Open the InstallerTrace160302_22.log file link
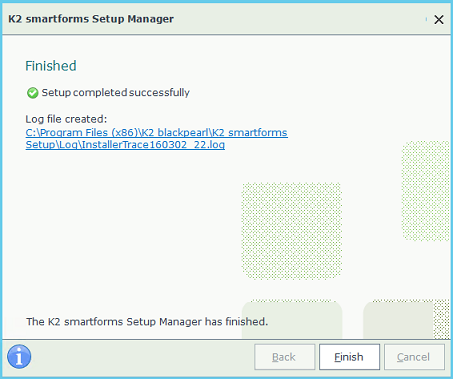The width and height of the screenshot is (453, 379). [x=157, y=138]
